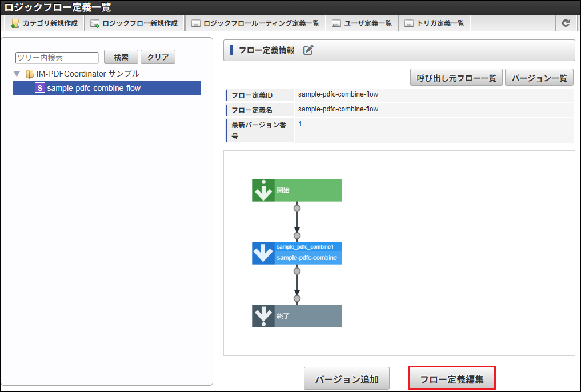Click the バージョン追加 button
This screenshot has width=581, height=392.
(346, 379)
